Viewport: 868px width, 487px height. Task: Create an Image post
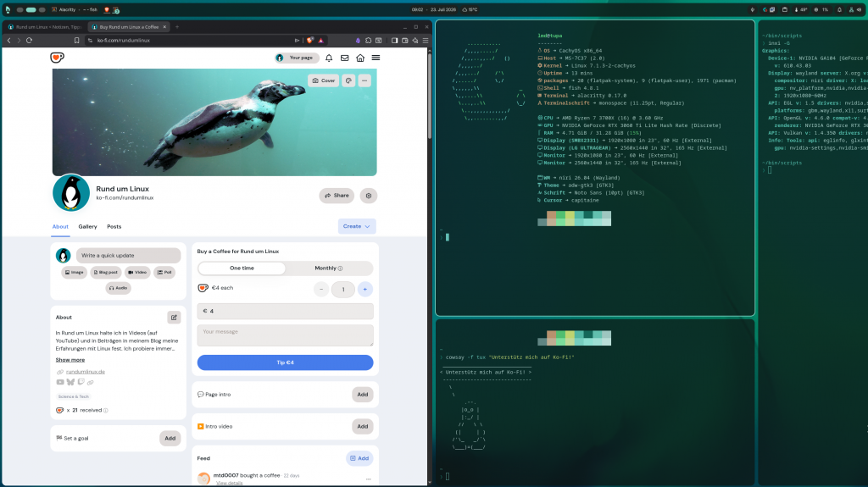pyautogui.click(x=75, y=272)
